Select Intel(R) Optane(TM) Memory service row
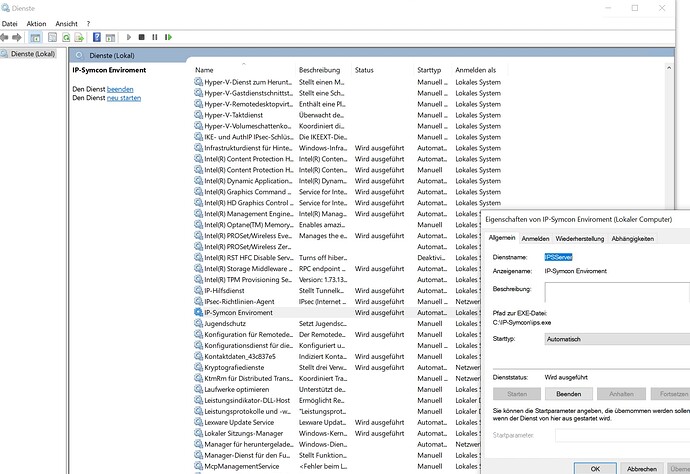 point(337,224)
